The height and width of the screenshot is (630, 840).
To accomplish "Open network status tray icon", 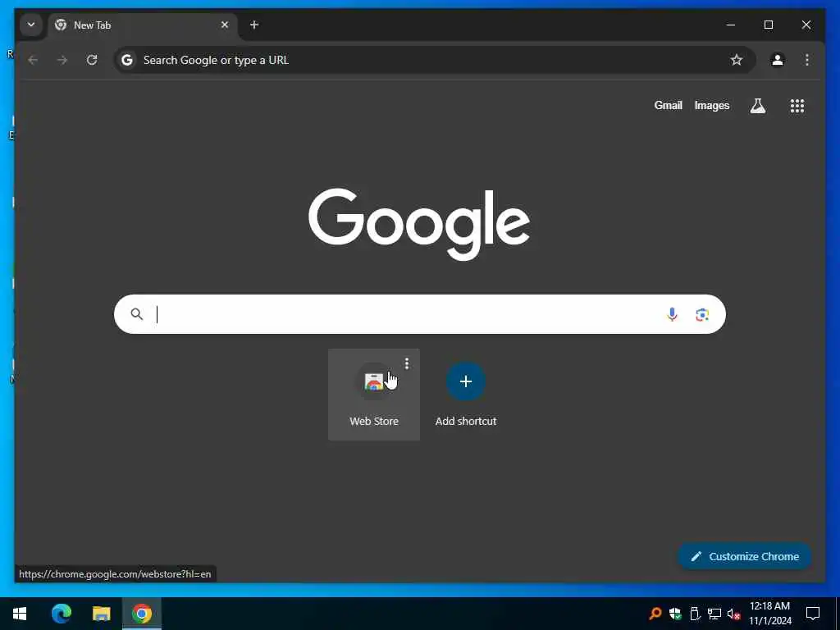I will point(714,614).
